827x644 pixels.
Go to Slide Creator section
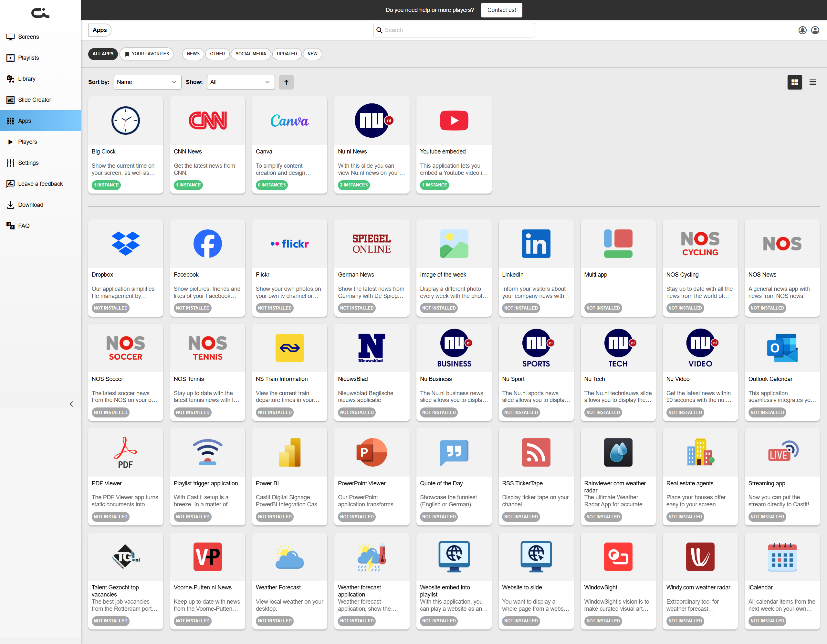pos(35,100)
